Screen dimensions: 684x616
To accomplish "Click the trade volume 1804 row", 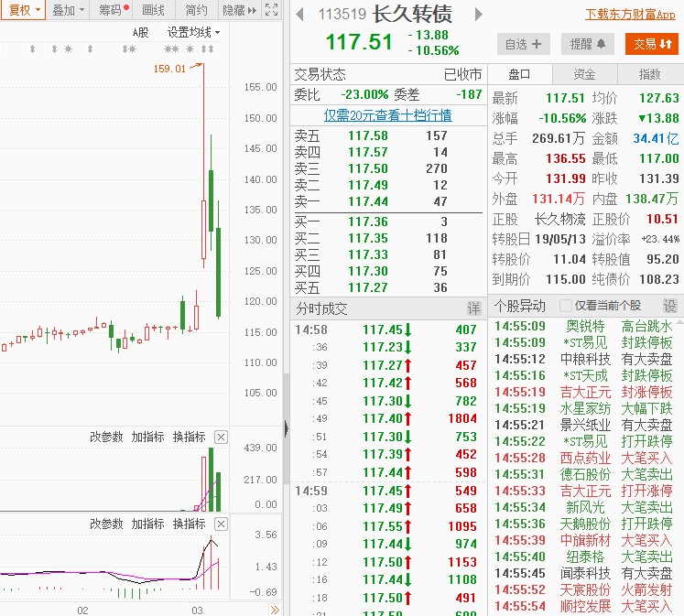I will (x=386, y=418).
